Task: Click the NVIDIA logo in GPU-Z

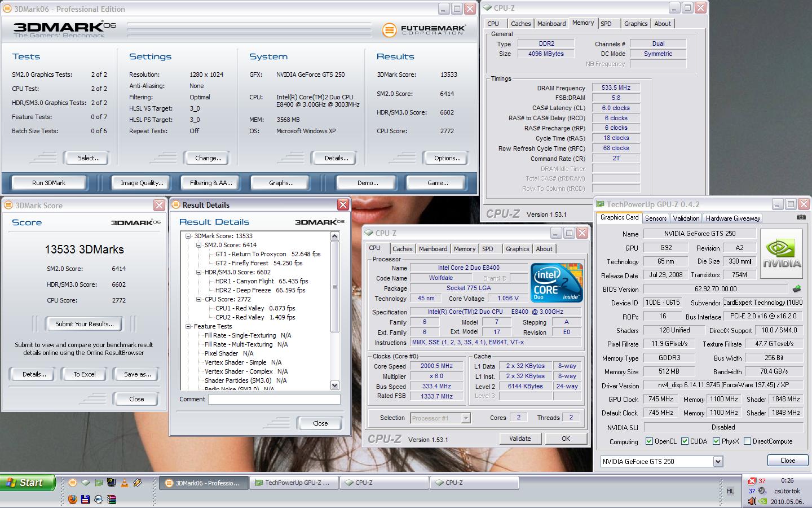Action: 782,253
